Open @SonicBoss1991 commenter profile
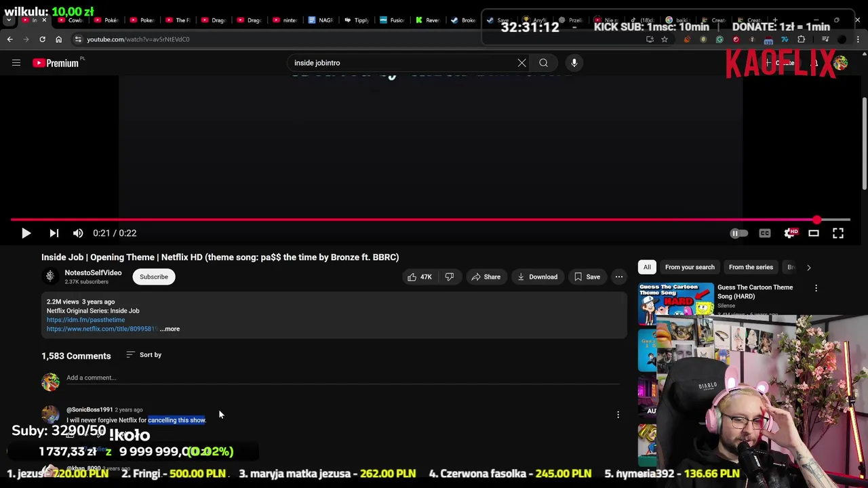 (x=90, y=409)
